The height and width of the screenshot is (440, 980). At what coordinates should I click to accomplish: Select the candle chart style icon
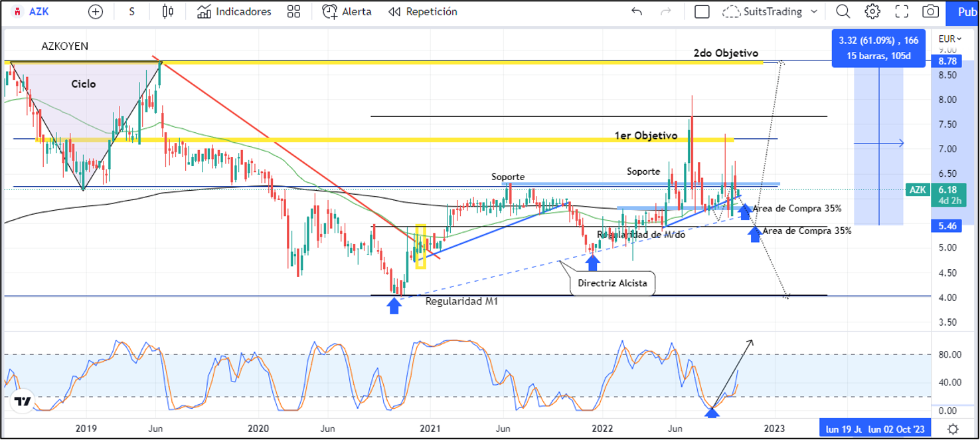coord(167,11)
